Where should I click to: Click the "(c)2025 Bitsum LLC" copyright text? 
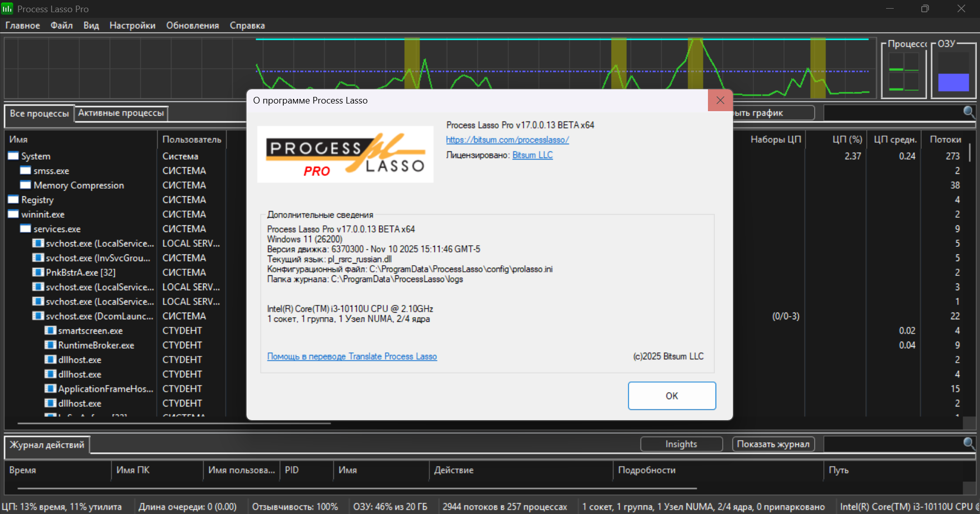tap(668, 356)
